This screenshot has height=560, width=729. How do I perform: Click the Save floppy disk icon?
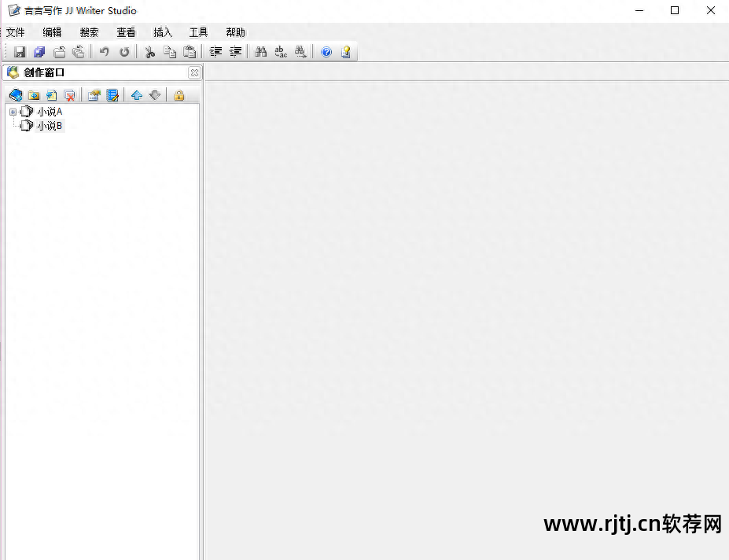pyautogui.click(x=20, y=52)
